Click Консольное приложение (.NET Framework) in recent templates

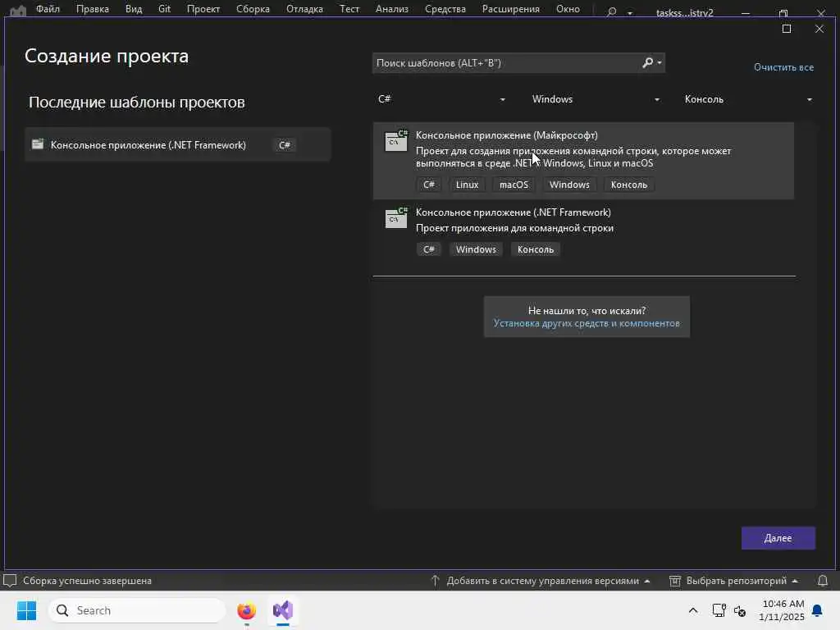tap(148, 145)
